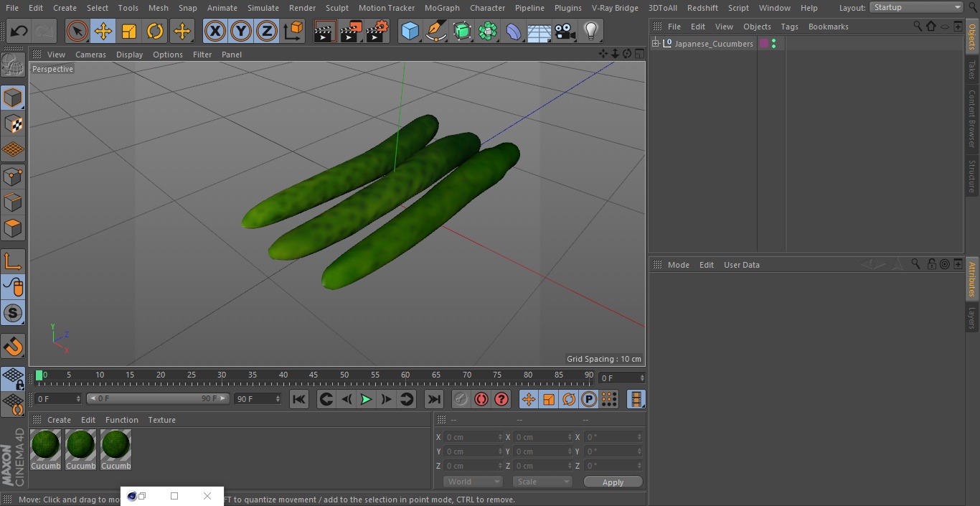Viewport: 980px width, 506px height.
Task: Add a Subdivision Surface generator
Action: click(x=462, y=31)
